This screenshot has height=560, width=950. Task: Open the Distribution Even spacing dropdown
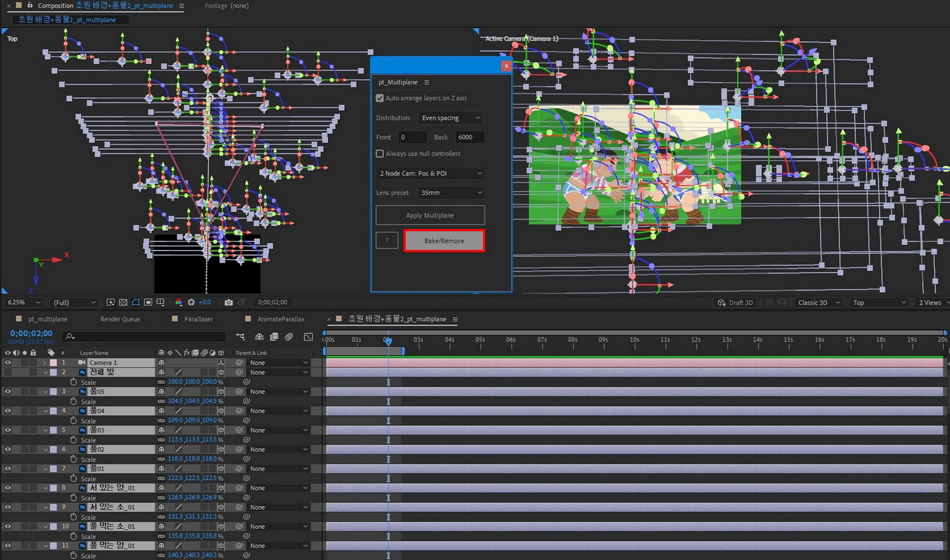tap(451, 118)
